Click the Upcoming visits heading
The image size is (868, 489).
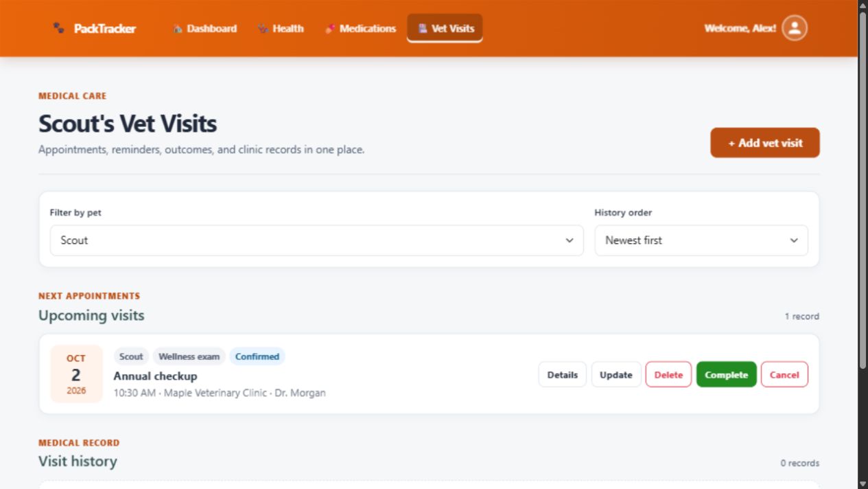91,315
